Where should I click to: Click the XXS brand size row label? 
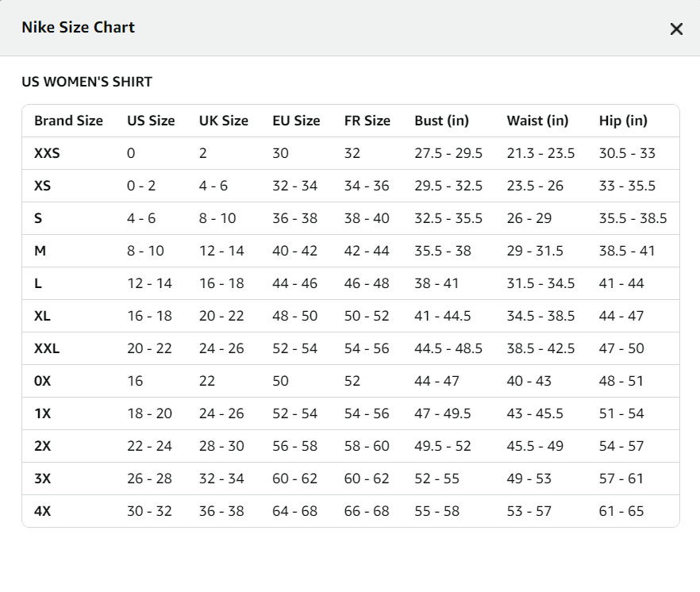(x=47, y=153)
